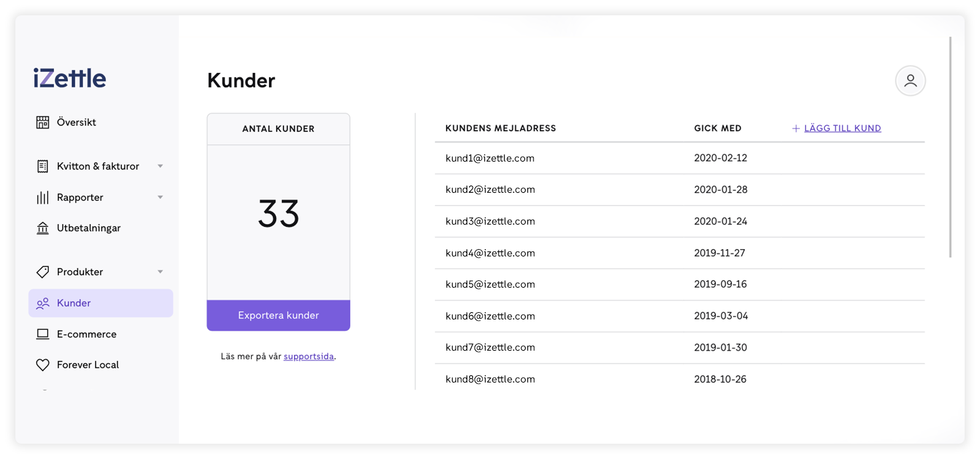This screenshot has height=459, width=980.
Task: Open Utbetalningar from the sidebar menu
Action: pos(89,228)
